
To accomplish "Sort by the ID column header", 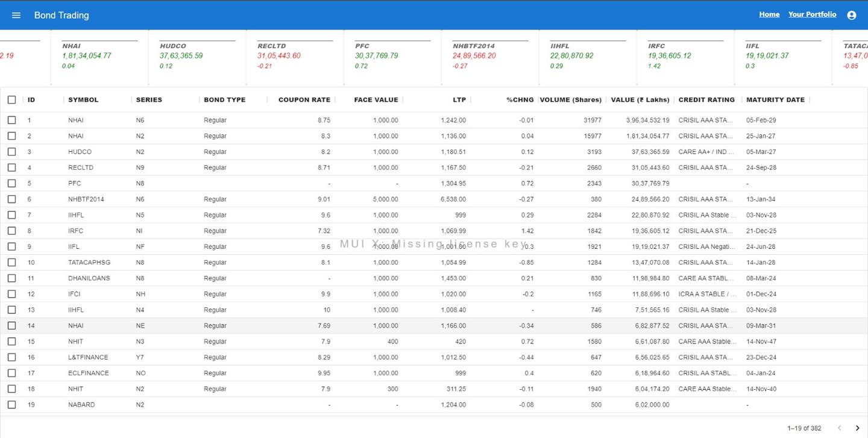I will click(31, 100).
